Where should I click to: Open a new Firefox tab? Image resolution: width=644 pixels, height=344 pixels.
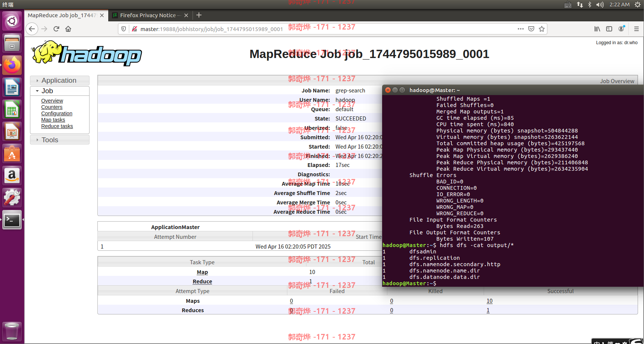click(x=199, y=15)
